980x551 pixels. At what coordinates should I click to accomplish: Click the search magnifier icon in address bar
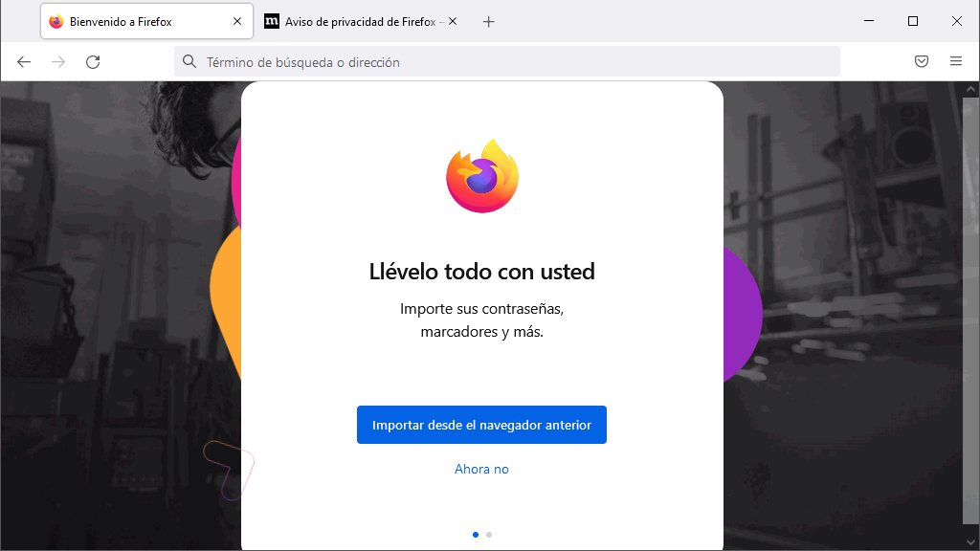pos(189,61)
